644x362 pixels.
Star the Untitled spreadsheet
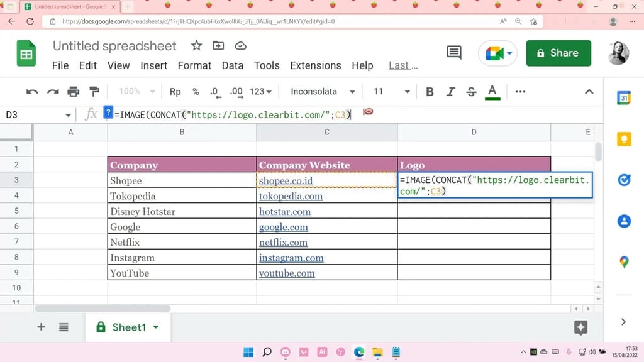click(x=197, y=45)
